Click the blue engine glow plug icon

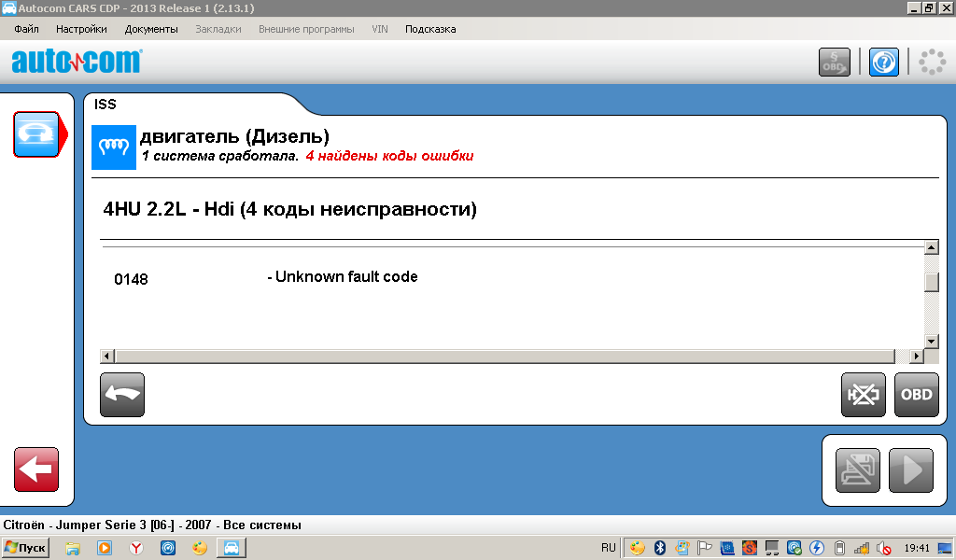pos(113,147)
